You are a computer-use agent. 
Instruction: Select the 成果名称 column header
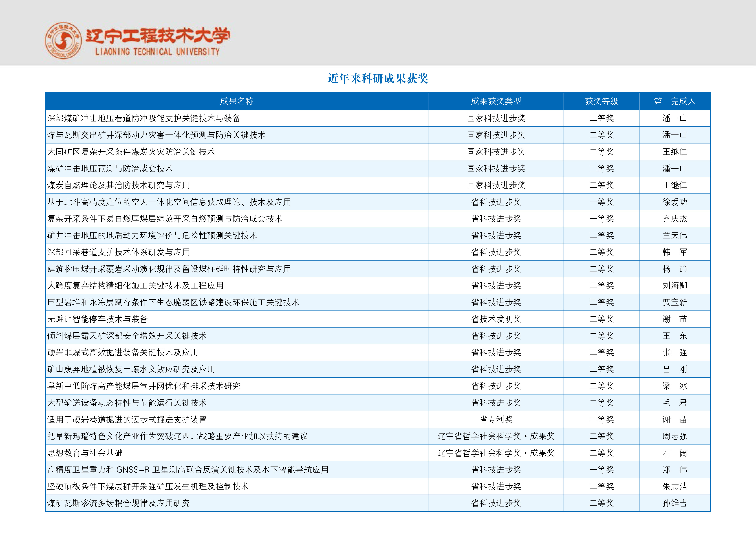point(237,101)
